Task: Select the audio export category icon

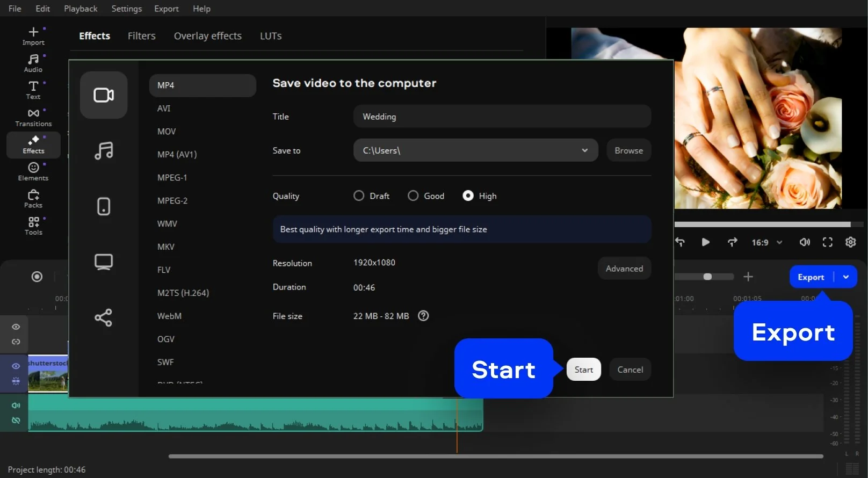Action: pos(104,151)
